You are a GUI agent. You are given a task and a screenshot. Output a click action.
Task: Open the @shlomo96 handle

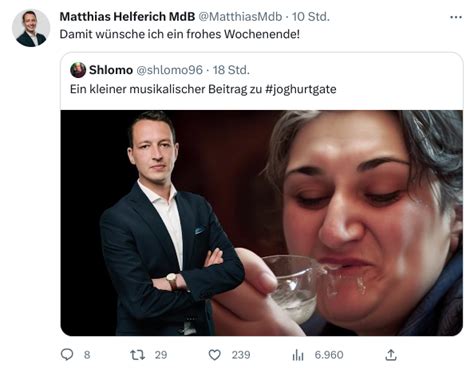(169, 70)
